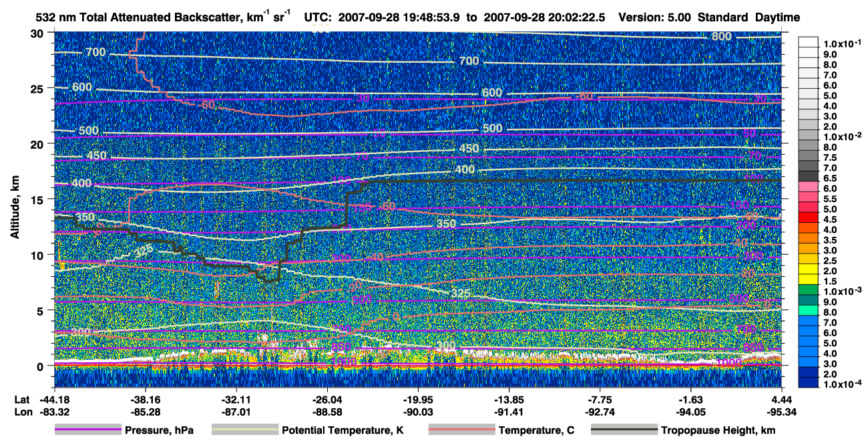
Task: Click the altitude axis tick label 15
Action: click(x=39, y=199)
